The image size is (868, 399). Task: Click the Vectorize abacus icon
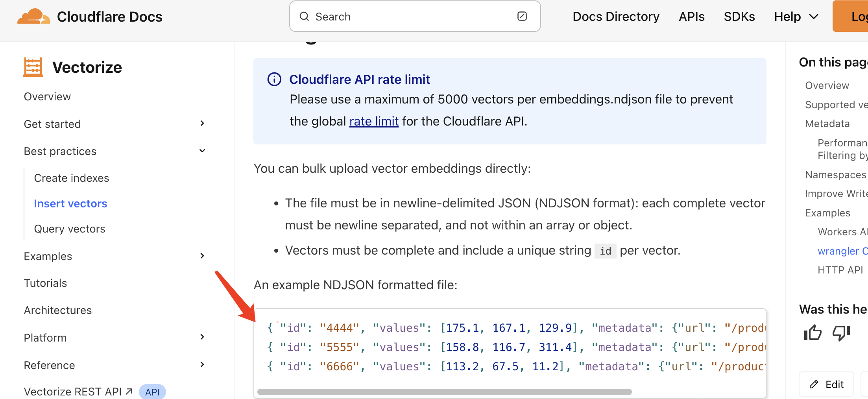click(x=33, y=67)
